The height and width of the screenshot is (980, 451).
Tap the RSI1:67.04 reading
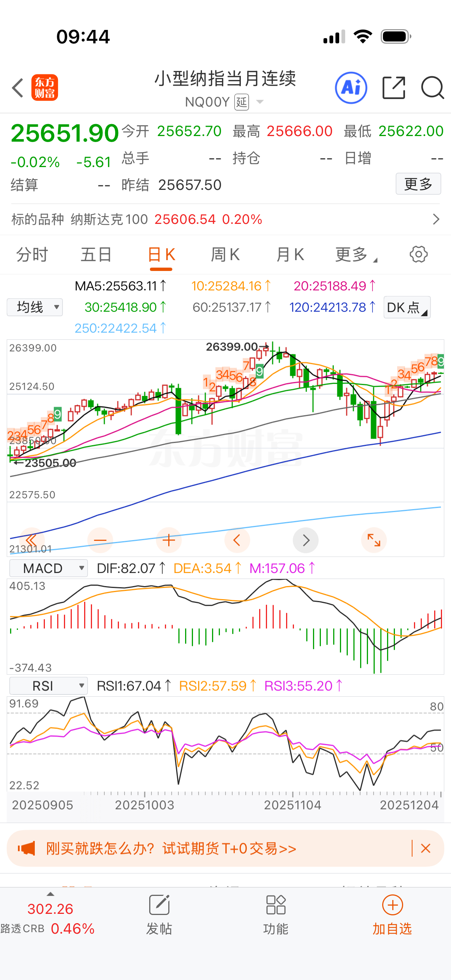[x=134, y=686]
